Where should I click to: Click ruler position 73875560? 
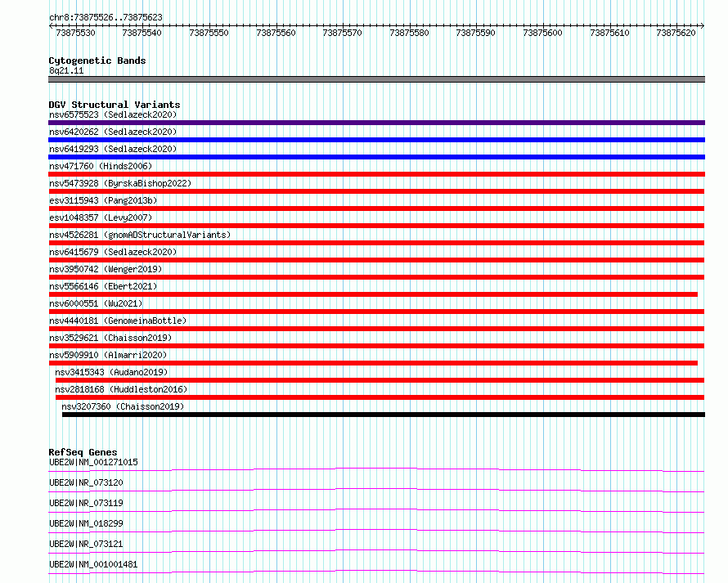(276, 33)
